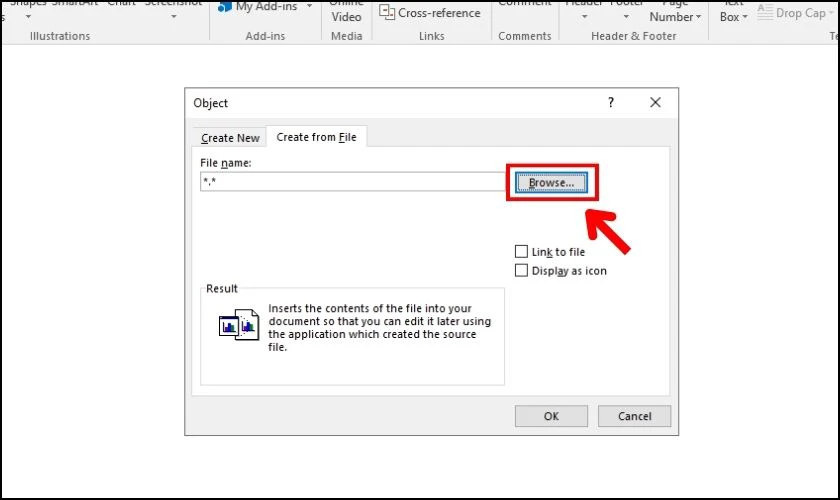Click the Drop Cap icon
840x500 pixels.
765,12
